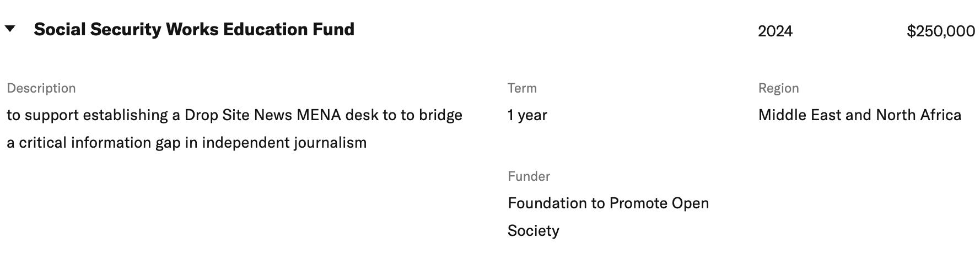
Task: Collapse the grant row disclosure triangle
Action: tap(10, 29)
